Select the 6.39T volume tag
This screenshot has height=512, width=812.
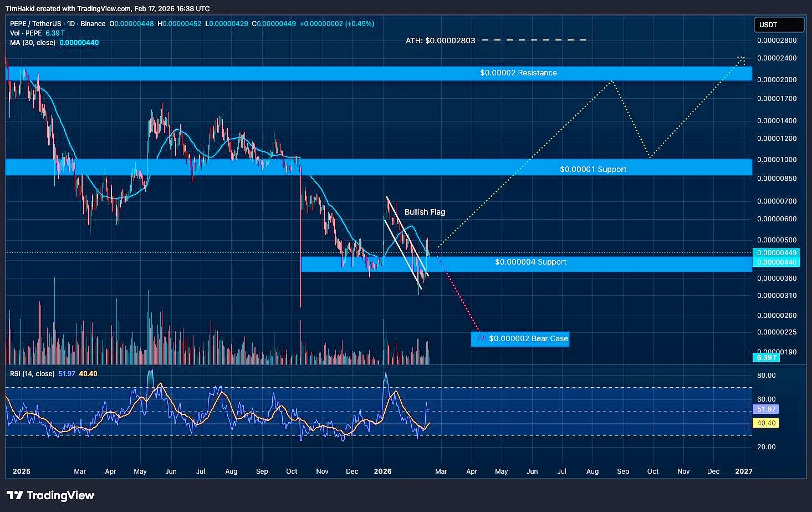coord(767,358)
